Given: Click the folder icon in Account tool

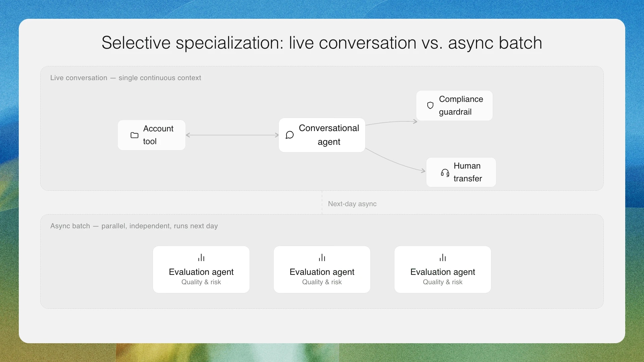Looking at the screenshot, I should click(x=135, y=135).
